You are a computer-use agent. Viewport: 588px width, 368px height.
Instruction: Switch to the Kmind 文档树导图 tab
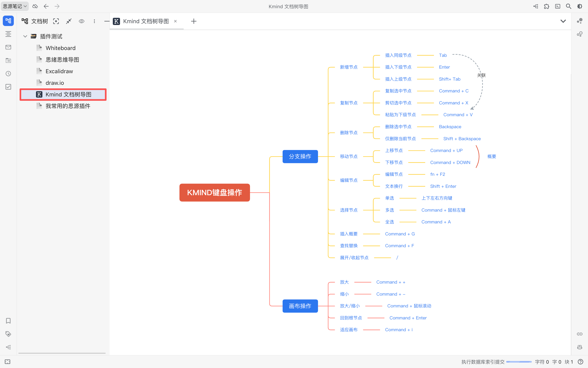tap(146, 21)
